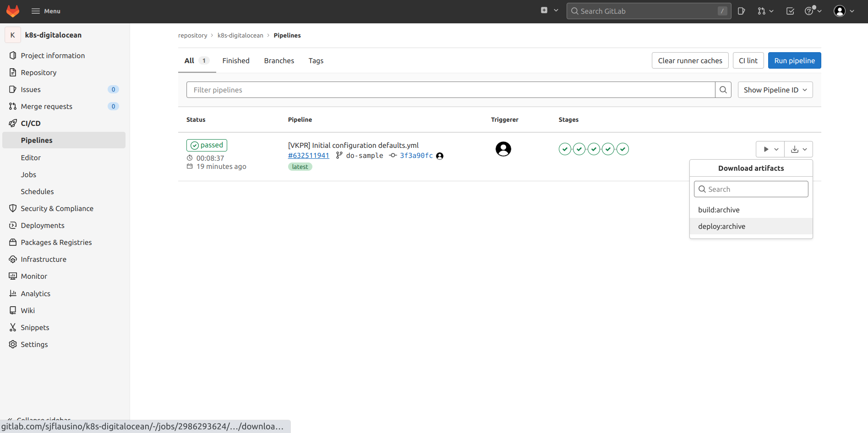Open the To-Do list icon
868x433 pixels.
(x=790, y=11)
